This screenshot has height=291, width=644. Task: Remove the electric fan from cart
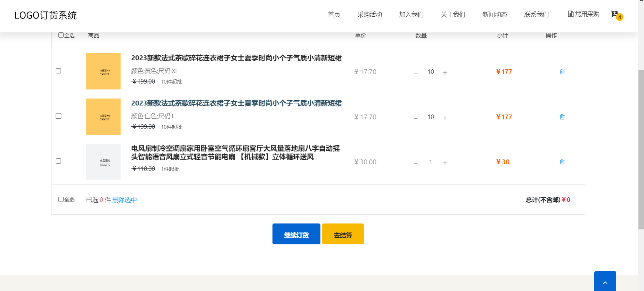pos(562,162)
